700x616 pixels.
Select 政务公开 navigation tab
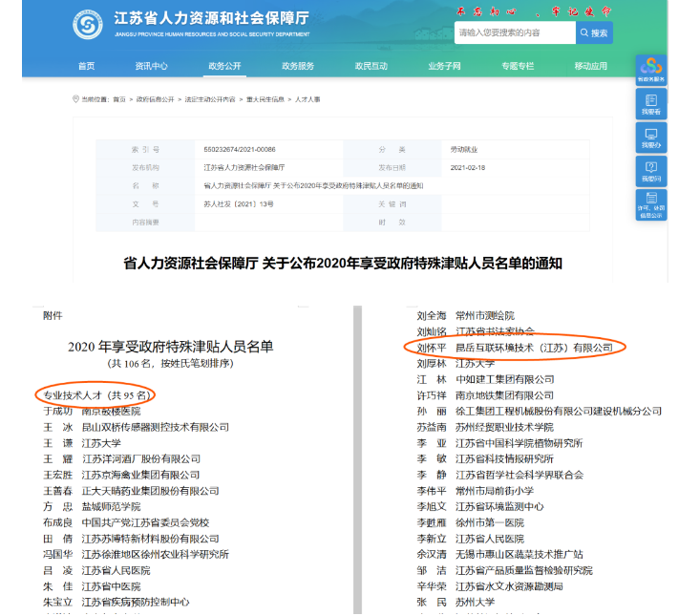(224, 66)
